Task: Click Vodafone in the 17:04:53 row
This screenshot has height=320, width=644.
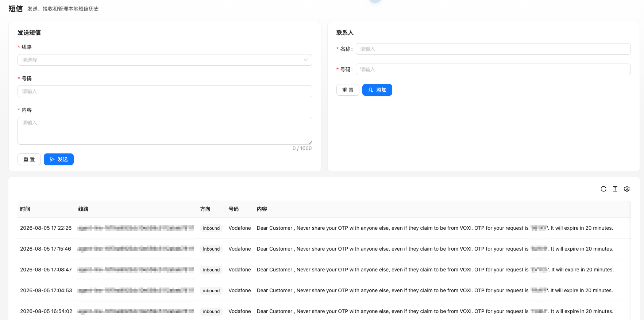Action: 240,290
